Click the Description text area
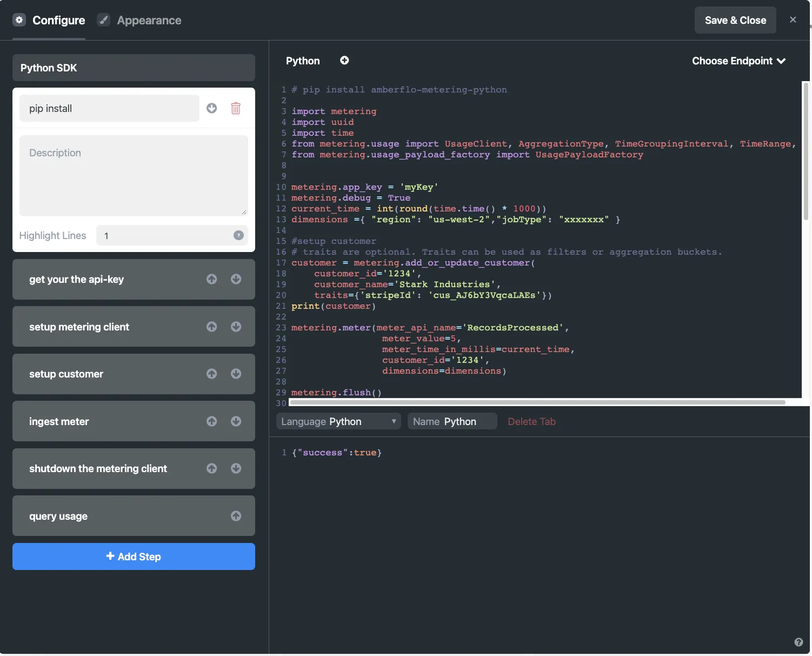This screenshot has height=656, width=812. tap(134, 176)
